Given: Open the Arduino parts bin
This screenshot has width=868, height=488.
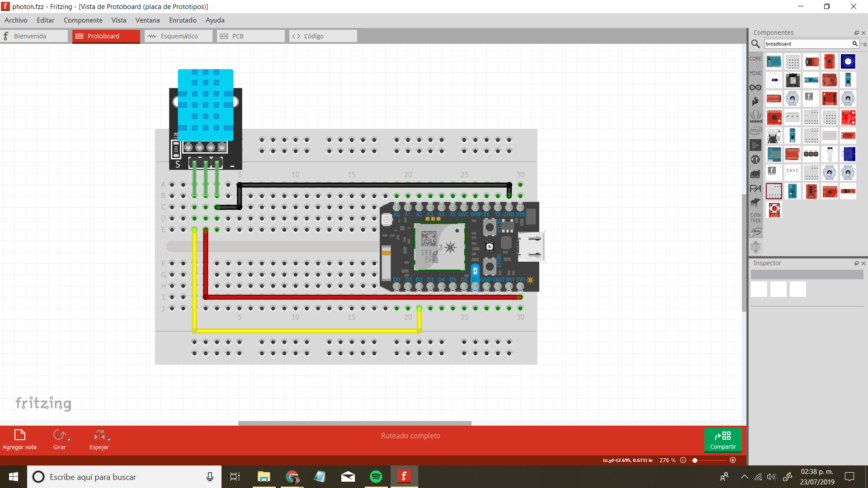Looking at the screenshot, I should pos(755,88).
